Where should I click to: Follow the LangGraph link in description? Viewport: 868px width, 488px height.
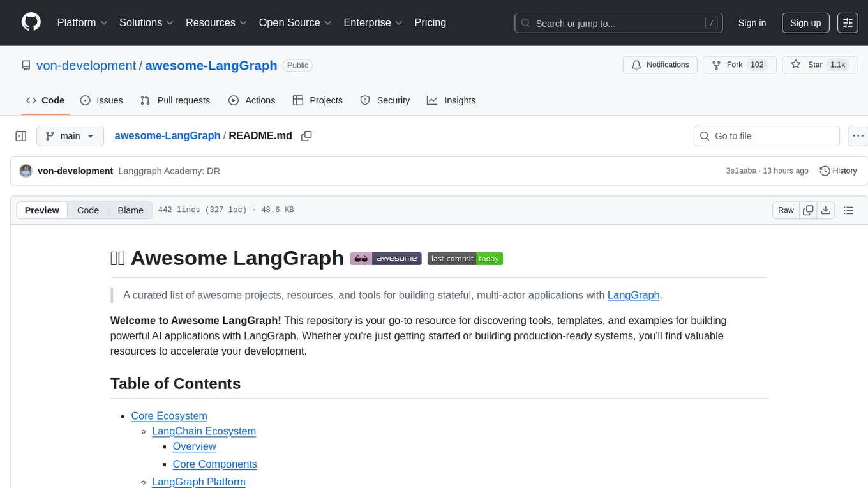[x=634, y=295]
